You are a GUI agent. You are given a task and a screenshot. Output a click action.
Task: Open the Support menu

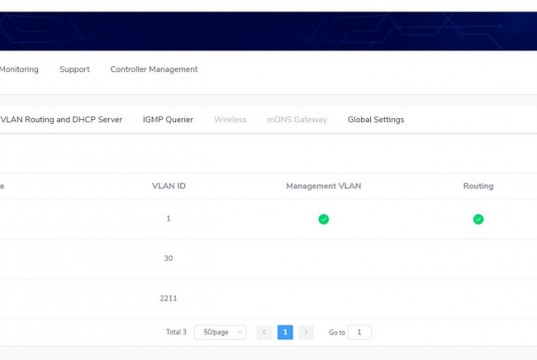74,69
